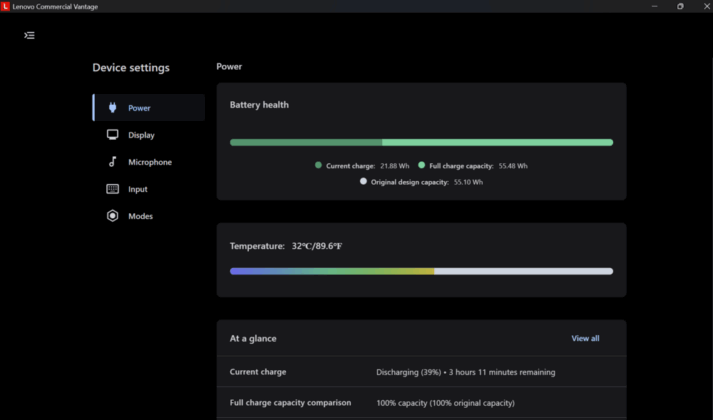This screenshot has height=420, width=713.
Task: Click the Display monitor icon
Action: (x=112, y=135)
